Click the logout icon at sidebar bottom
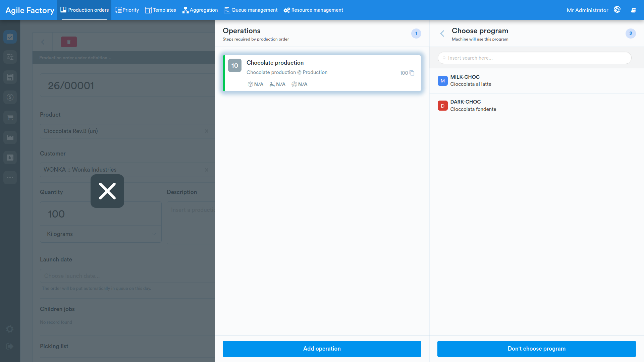This screenshot has height=362, width=644. [x=10, y=347]
